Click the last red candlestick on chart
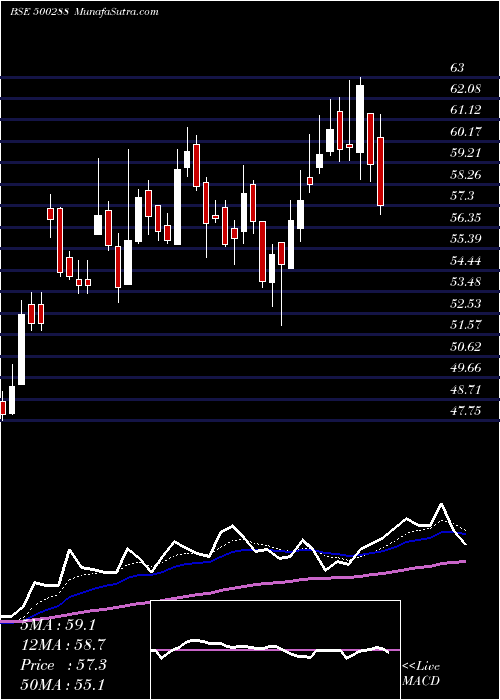The image size is (500, 700). pos(380,171)
